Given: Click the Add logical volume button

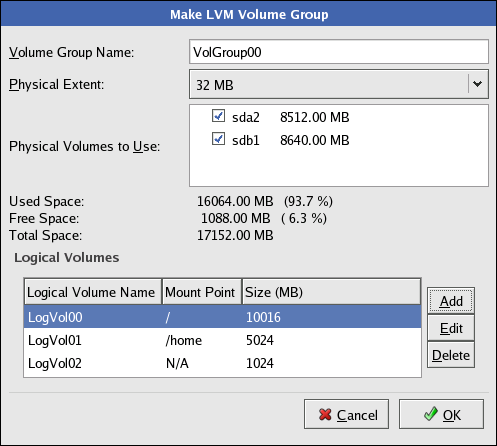Looking at the screenshot, I should [x=451, y=301].
